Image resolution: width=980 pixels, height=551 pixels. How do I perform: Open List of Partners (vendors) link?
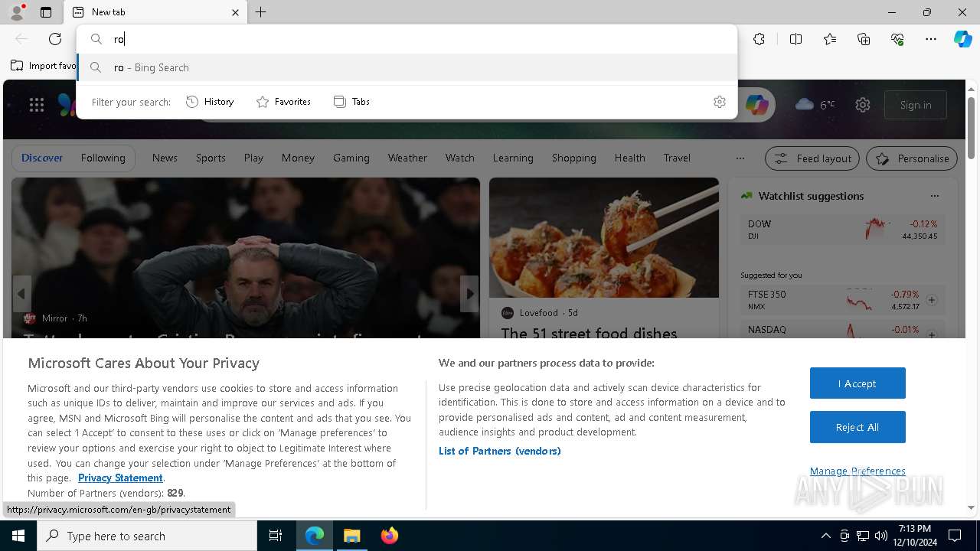pos(500,451)
